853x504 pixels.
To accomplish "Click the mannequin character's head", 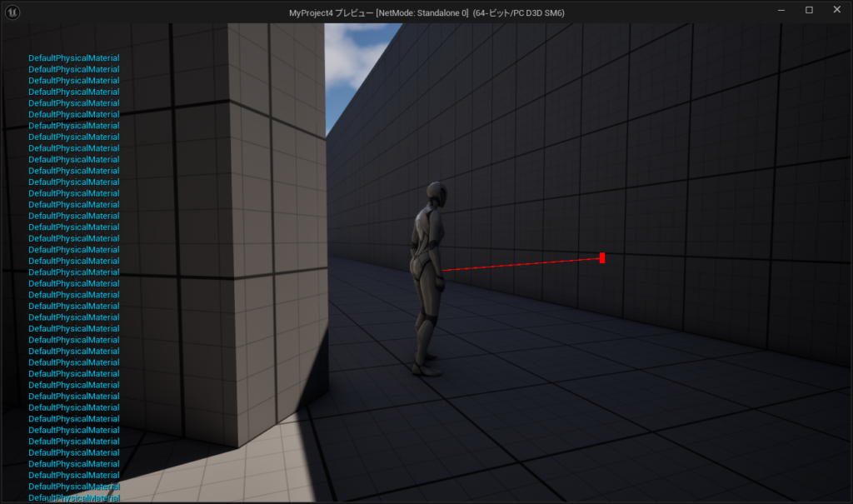I will tap(435, 196).
